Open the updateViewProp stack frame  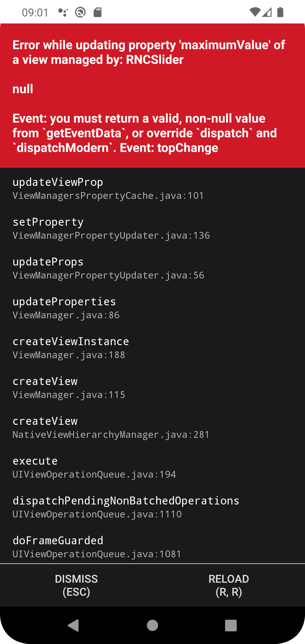point(108,188)
